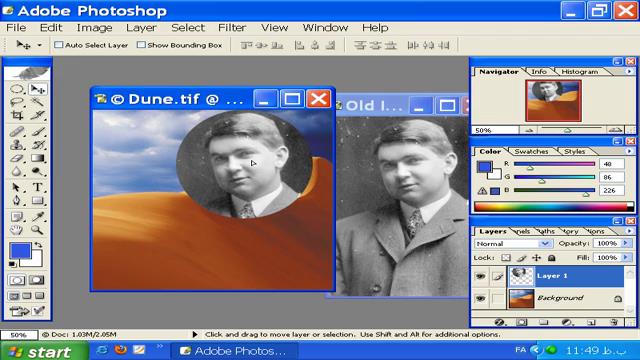Click the blue foreground color swatch

click(20, 251)
